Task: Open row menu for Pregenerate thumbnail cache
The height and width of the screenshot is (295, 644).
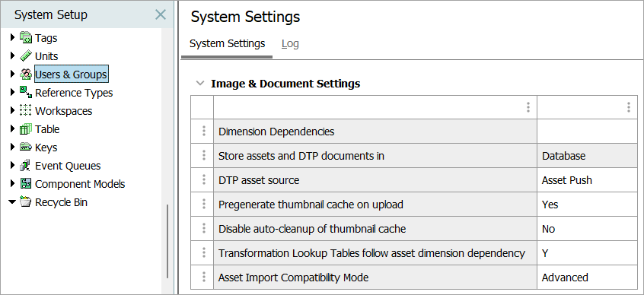Action: click(204, 204)
